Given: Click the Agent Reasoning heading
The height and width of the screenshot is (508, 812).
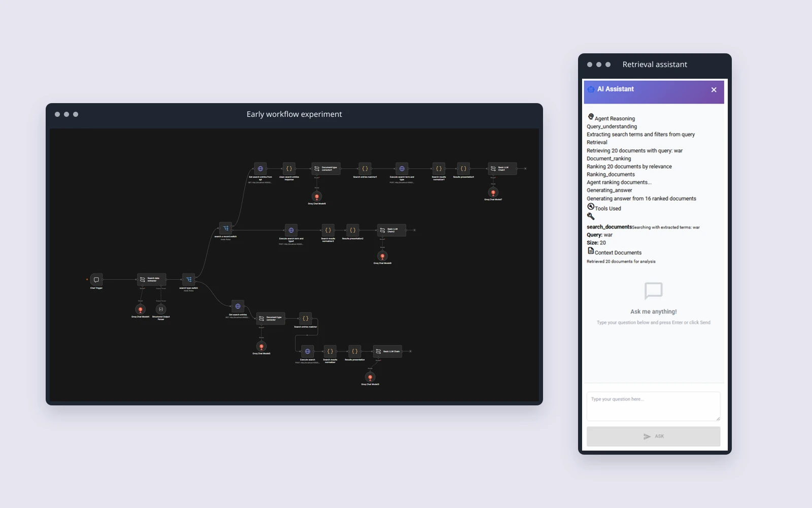Looking at the screenshot, I should click(x=615, y=118).
